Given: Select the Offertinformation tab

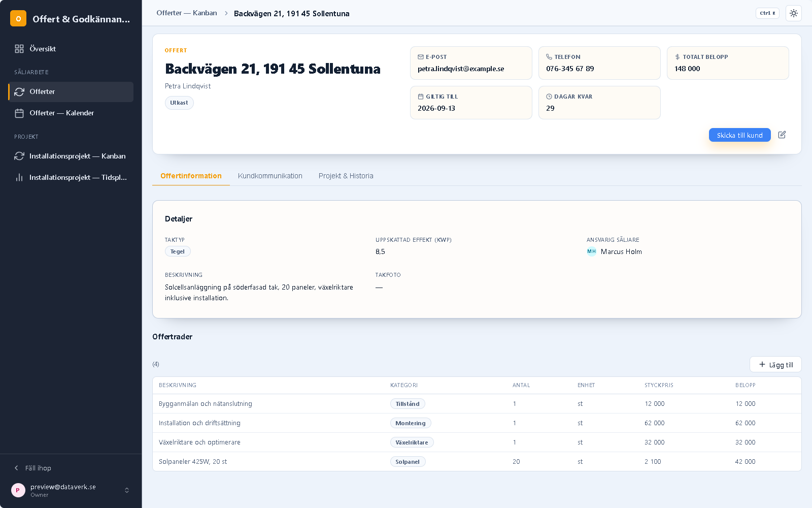Looking at the screenshot, I should click(x=191, y=176).
